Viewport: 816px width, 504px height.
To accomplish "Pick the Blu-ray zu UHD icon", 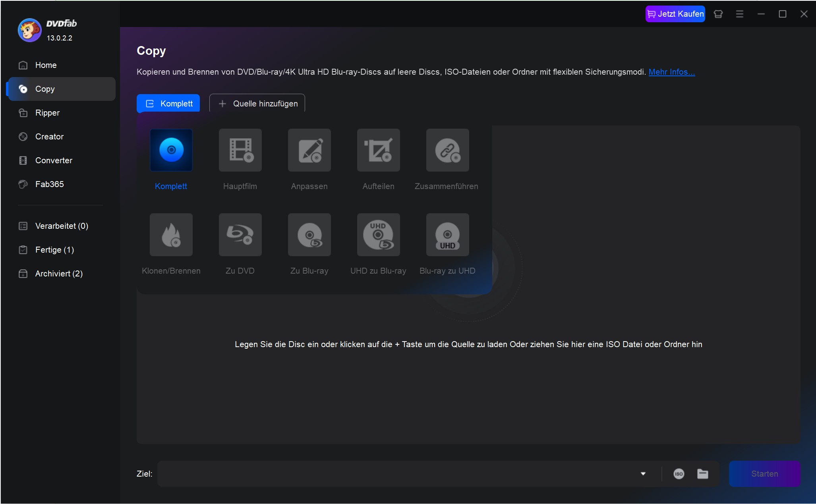I will pos(448,235).
